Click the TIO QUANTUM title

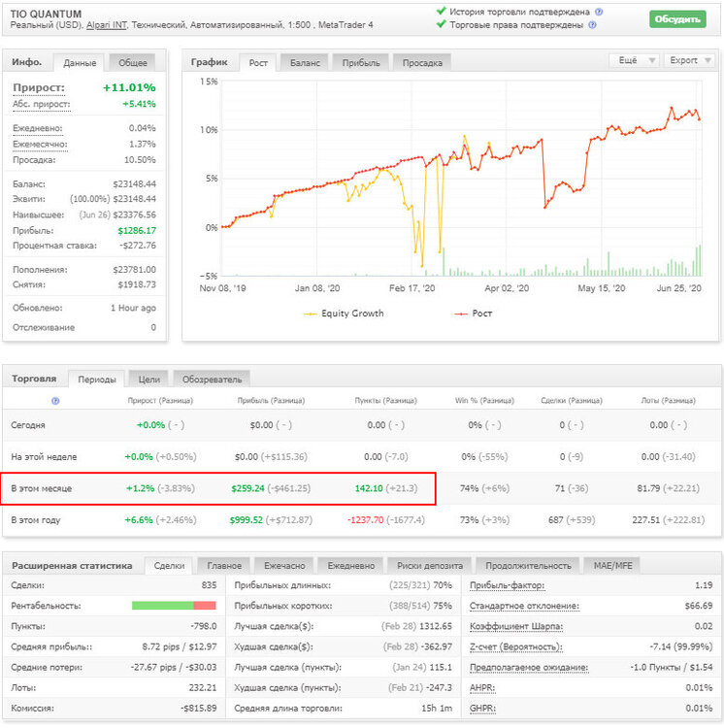pos(46,14)
